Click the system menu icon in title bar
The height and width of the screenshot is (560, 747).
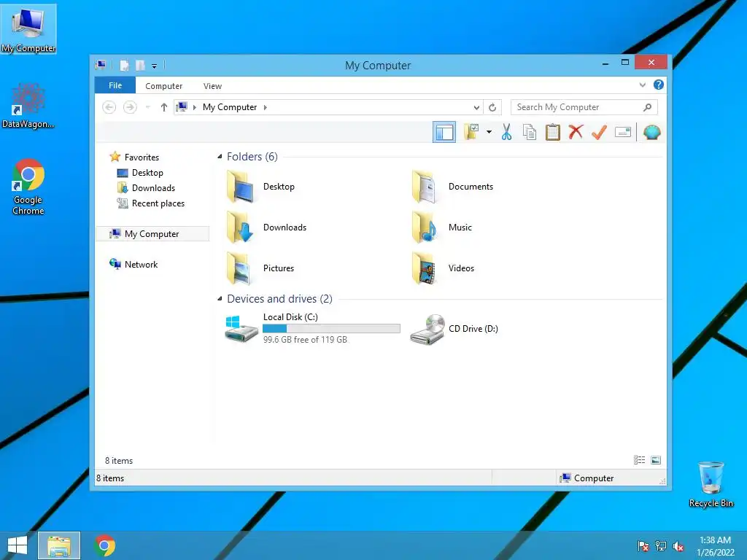[101, 65]
